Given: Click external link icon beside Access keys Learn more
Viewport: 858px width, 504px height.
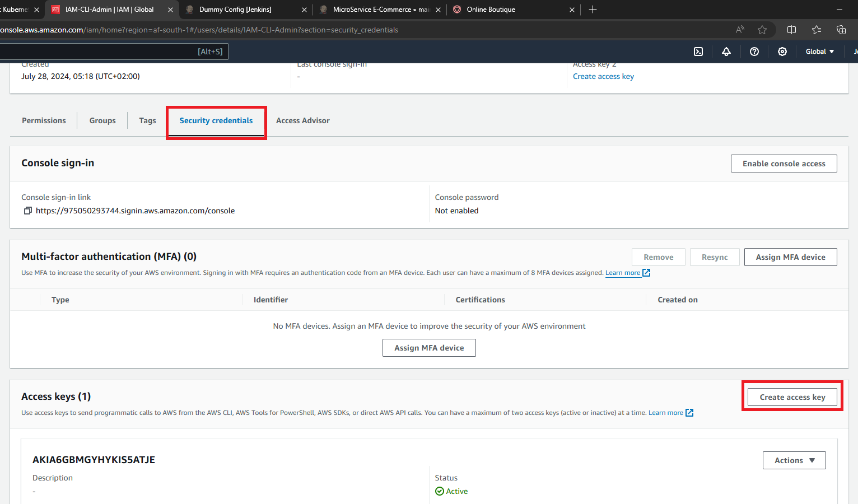Looking at the screenshot, I should pyautogui.click(x=689, y=413).
